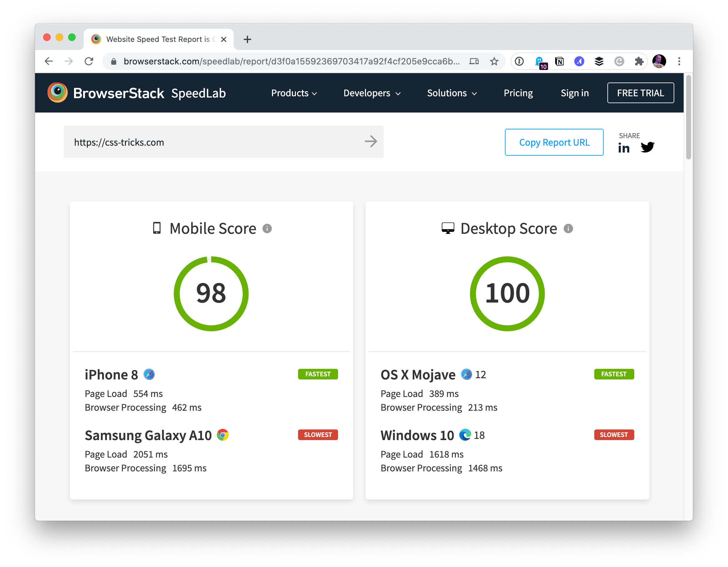Image resolution: width=728 pixels, height=567 pixels.
Task: Open the Pricing page
Action: click(518, 93)
